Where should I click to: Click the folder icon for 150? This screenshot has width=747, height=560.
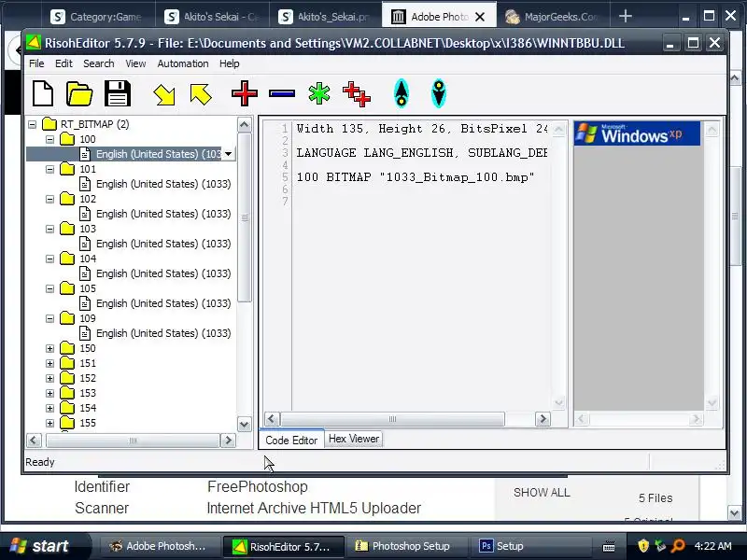coord(67,348)
